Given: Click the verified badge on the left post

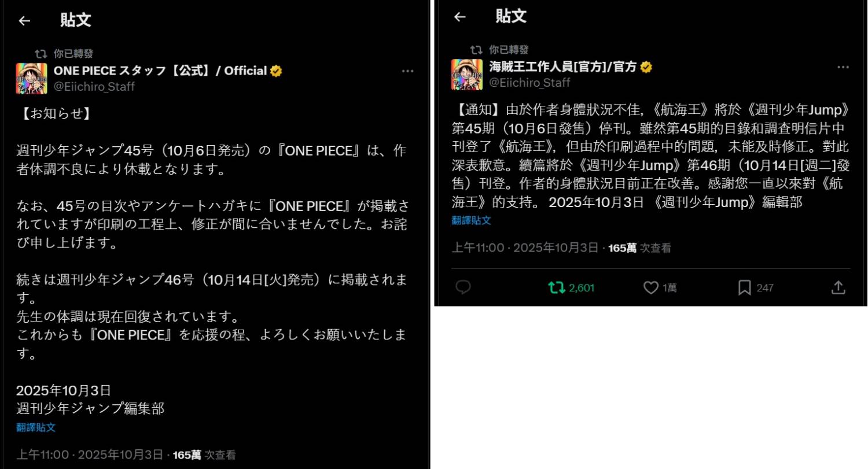Looking at the screenshot, I should [x=277, y=71].
